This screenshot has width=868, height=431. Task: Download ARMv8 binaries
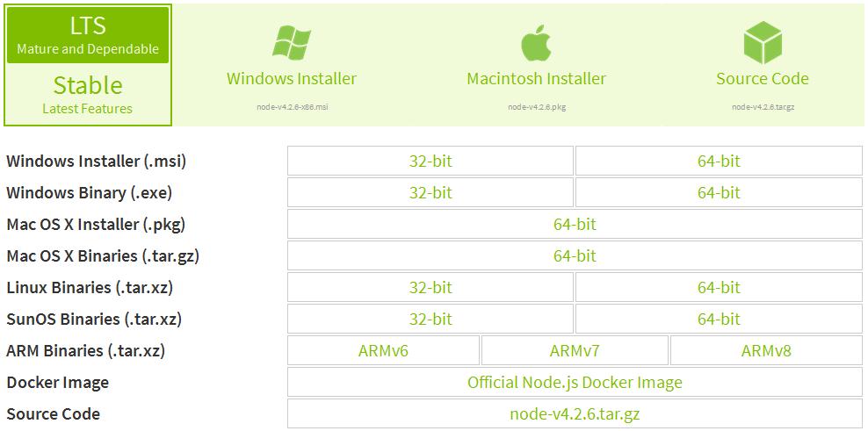(x=766, y=351)
